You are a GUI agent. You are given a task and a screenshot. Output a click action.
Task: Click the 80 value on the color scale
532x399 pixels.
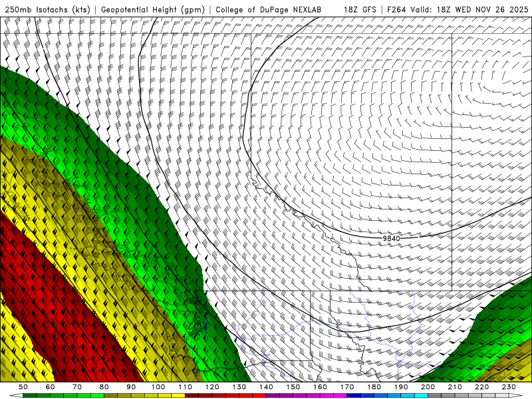(104, 387)
